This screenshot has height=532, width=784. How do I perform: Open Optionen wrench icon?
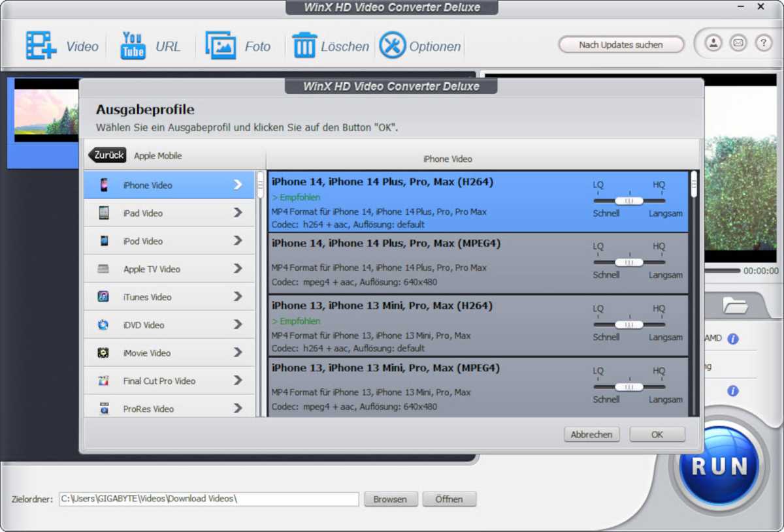[x=393, y=46]
